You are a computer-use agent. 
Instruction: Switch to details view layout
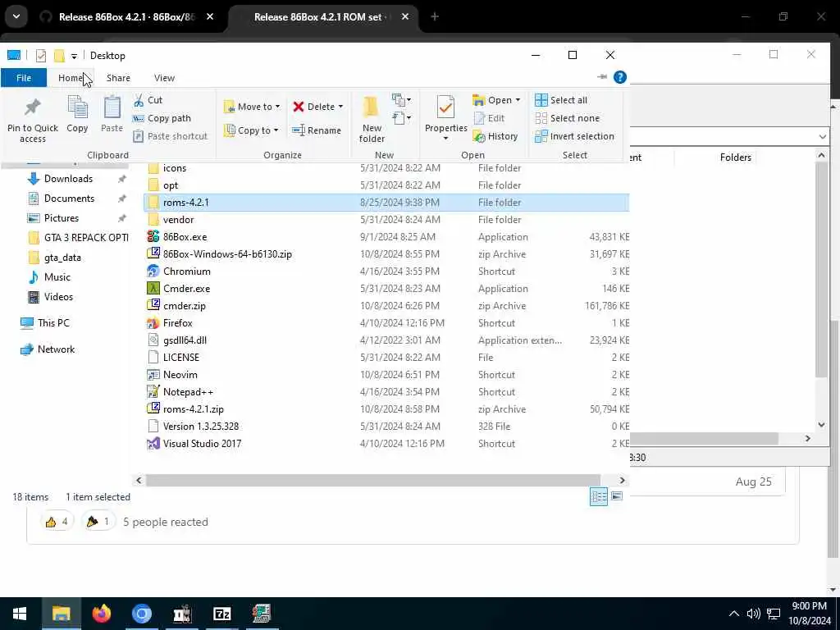click(x=598, y=496)
